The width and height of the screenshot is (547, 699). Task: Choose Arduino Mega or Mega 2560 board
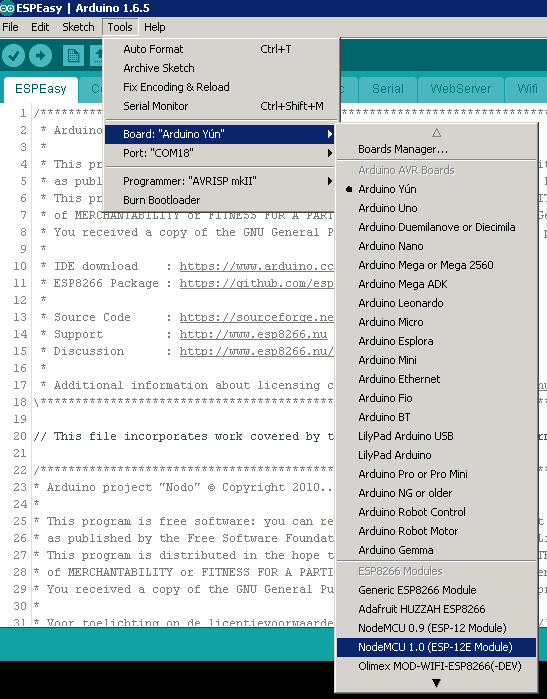pyautogui.click(x=436, y=265)
